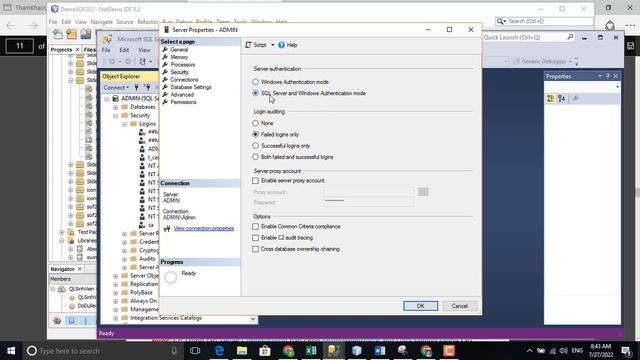640x360 pixels.
Task: Open Windows Start menu
Action: coord(11,351)
